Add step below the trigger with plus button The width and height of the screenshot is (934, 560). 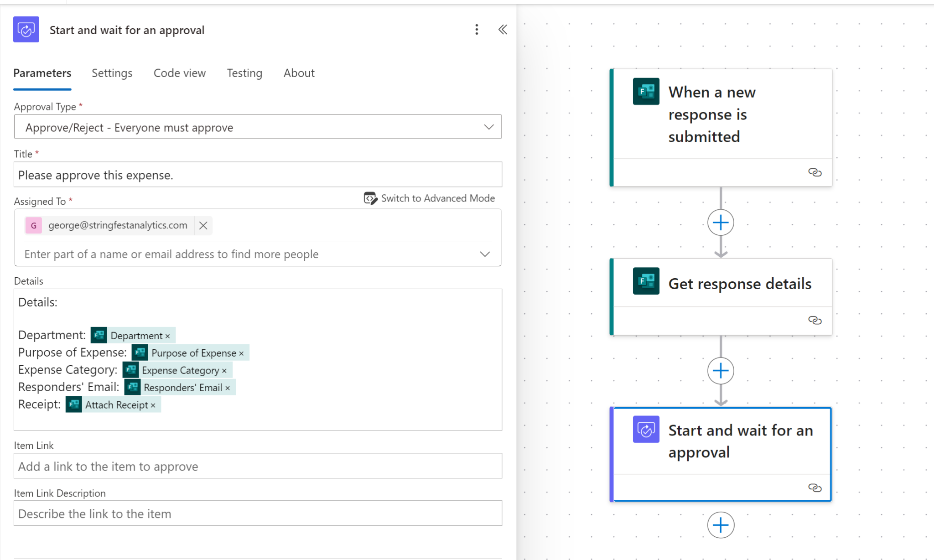click(721, 223)
